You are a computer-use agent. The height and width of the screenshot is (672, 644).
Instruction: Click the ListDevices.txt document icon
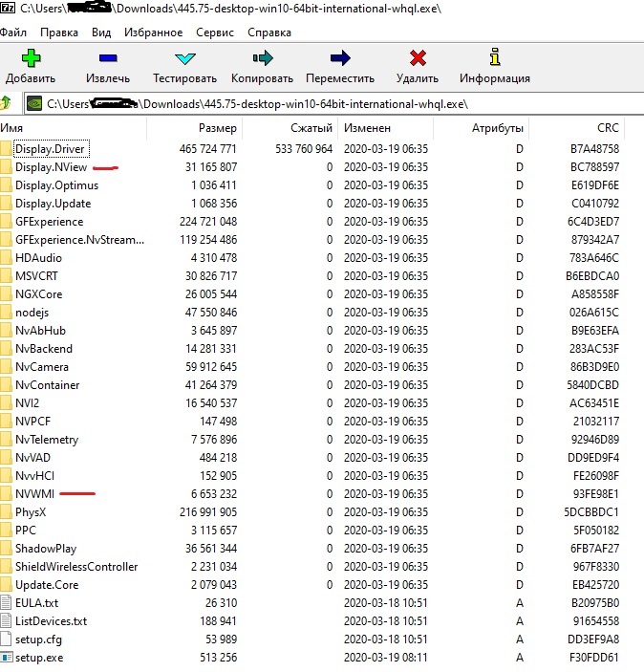[6, 620]
